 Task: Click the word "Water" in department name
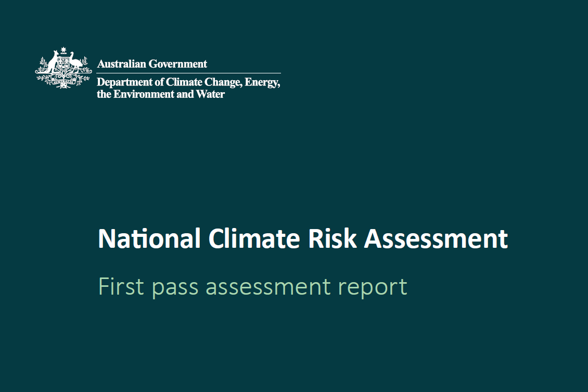click(x=210, y=94)
